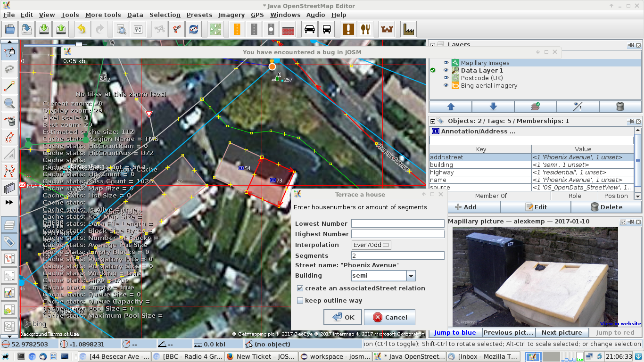Click the Lowest Number input field
This screenshot has width=644, height=362.
(397, 224)
